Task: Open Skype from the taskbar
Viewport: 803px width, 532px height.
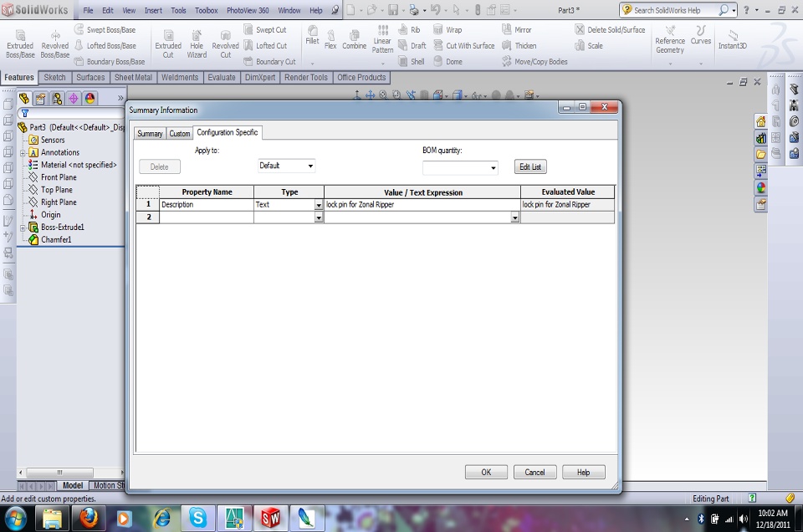Action: (x=197, y=518)
